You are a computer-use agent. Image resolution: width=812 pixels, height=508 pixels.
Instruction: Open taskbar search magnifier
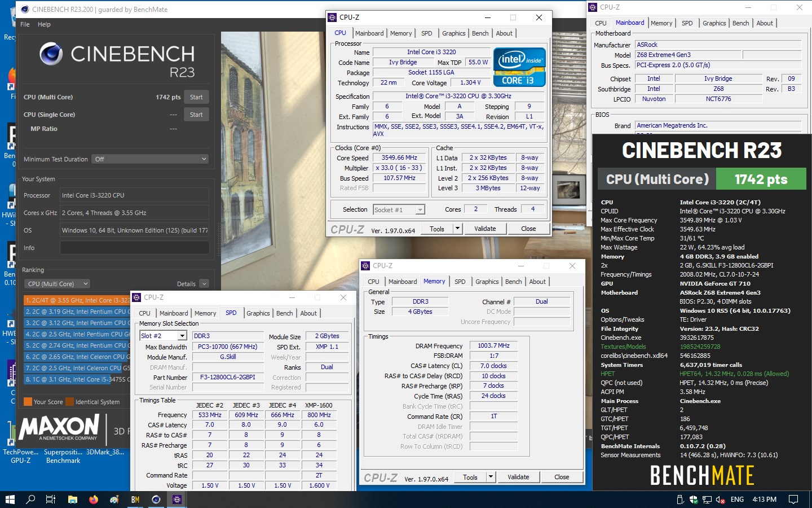click(31, 500)
